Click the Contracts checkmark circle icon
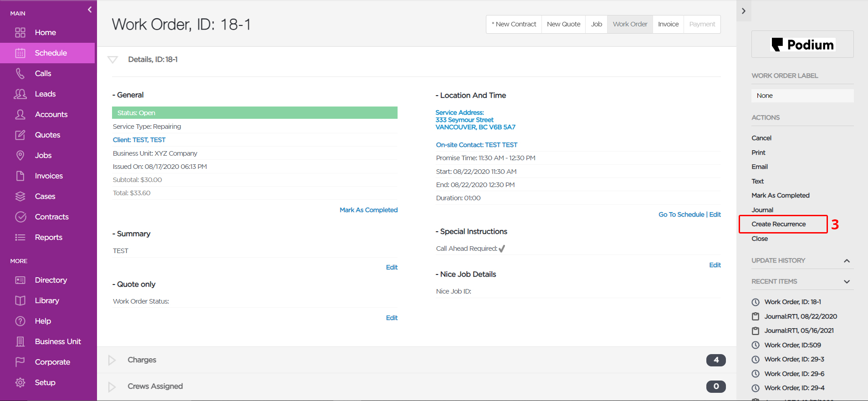The width and height of the screenshot is (868, 401). coord(20,217)
